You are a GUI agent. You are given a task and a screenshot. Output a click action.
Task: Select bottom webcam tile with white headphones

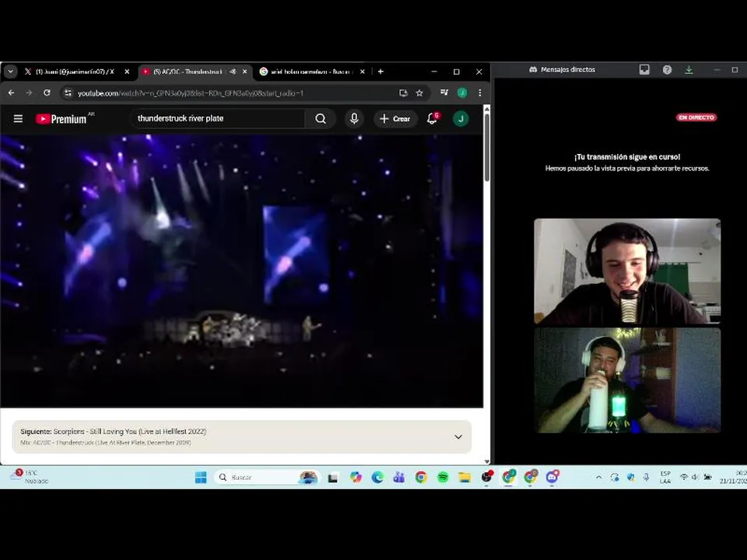[627, 380]
